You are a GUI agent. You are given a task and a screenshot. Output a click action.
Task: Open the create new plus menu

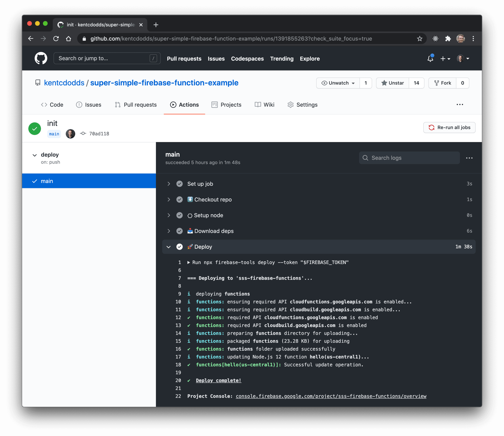click(445, 59)
